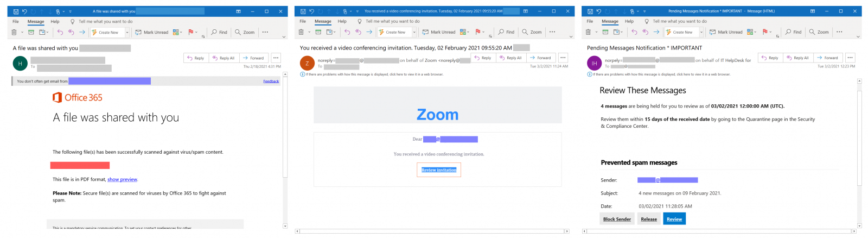Open the Create New Quick Steps dropdown in Zoom window
868x238 pixels.
tap(414, 32)
